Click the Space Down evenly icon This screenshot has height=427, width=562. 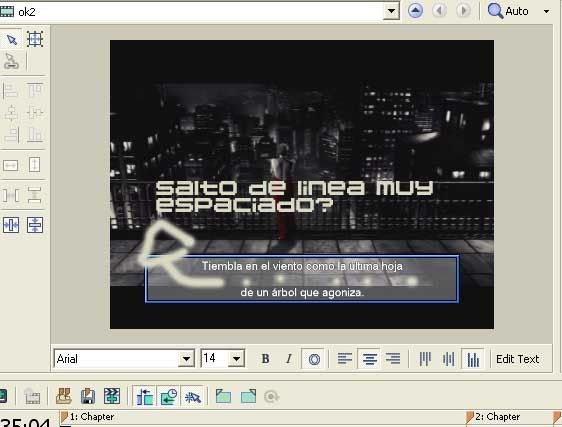coord(35,195)
